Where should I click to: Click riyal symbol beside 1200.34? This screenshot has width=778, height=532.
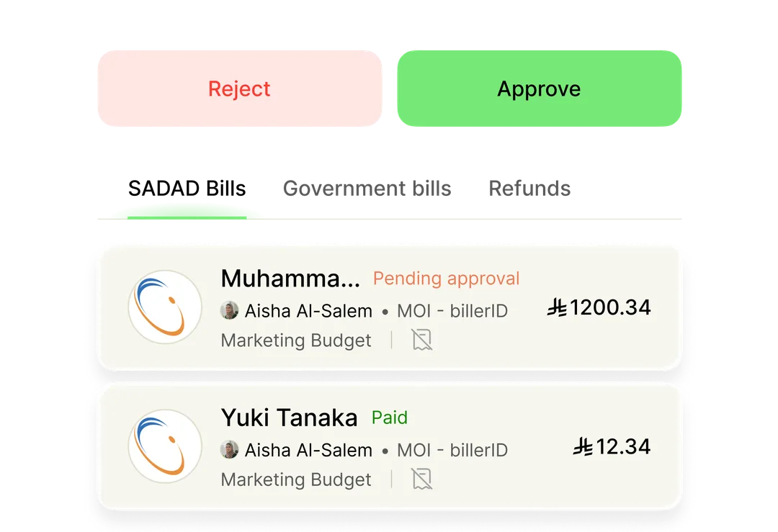(x=557, y=307)
